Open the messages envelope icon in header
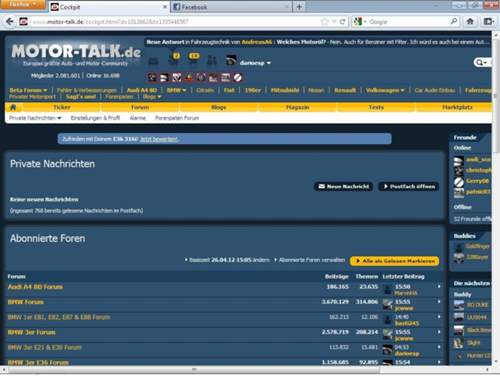This screenshot has height=390, width=500. 153,61
